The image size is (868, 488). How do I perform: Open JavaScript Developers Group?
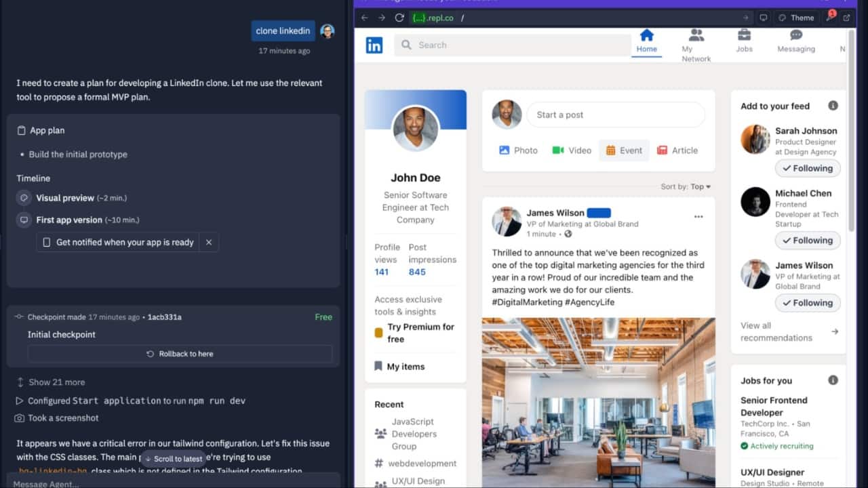(x=415, y=434)
